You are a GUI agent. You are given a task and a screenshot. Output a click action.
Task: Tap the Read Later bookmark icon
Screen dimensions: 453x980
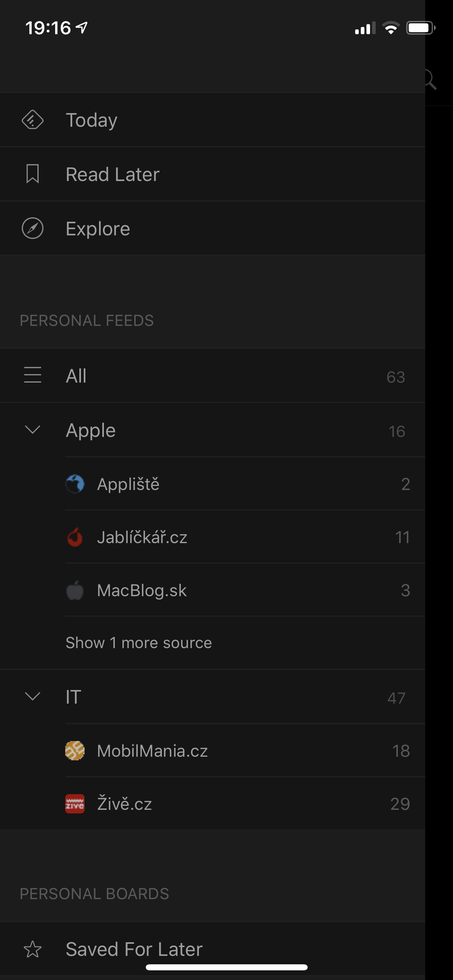[32, 174]
